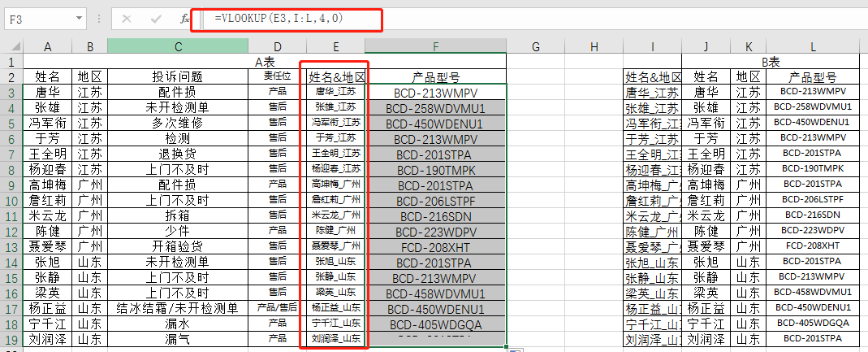Select column J header

coord(706,47)
